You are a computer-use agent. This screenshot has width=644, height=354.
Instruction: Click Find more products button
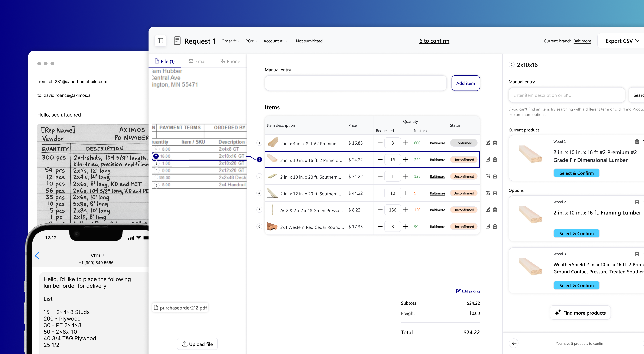[x=580, y=313]
